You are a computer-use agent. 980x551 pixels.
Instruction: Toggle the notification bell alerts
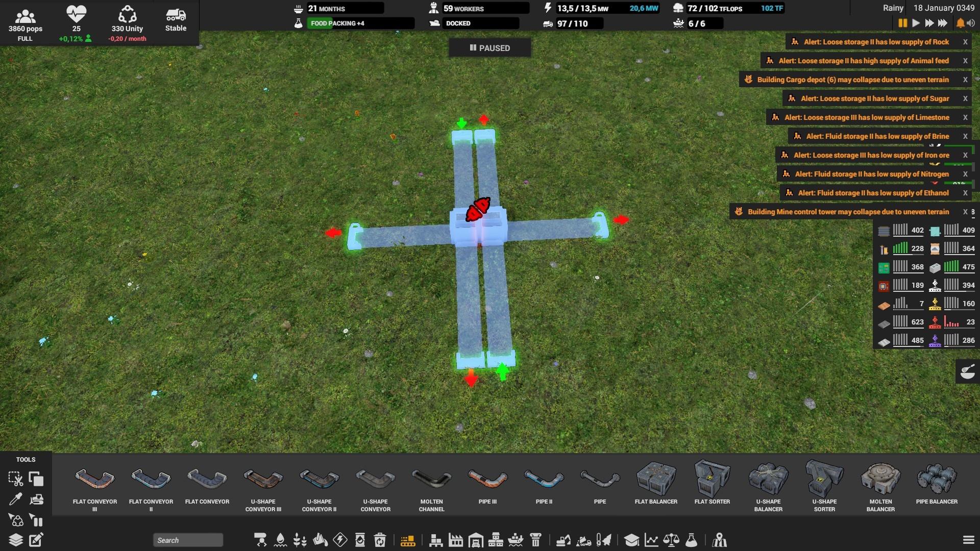(960, 23)
